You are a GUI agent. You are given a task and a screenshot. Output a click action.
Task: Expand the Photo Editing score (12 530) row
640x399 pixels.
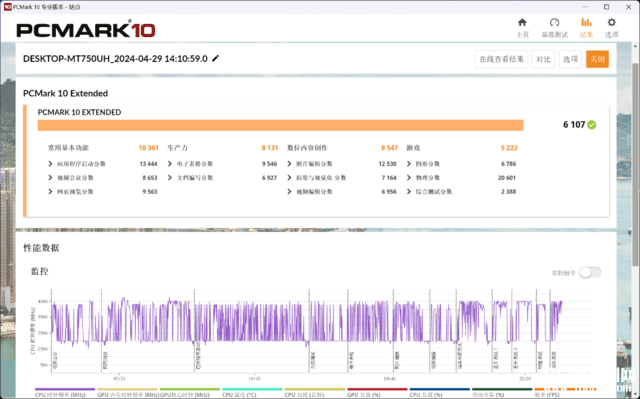pyautogui.click(x=342, y=164)
